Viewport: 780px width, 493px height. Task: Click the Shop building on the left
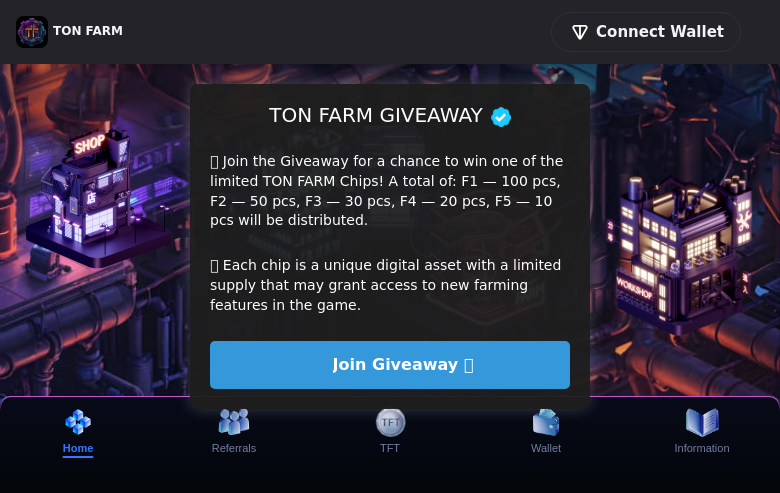[x=95, y=195]
